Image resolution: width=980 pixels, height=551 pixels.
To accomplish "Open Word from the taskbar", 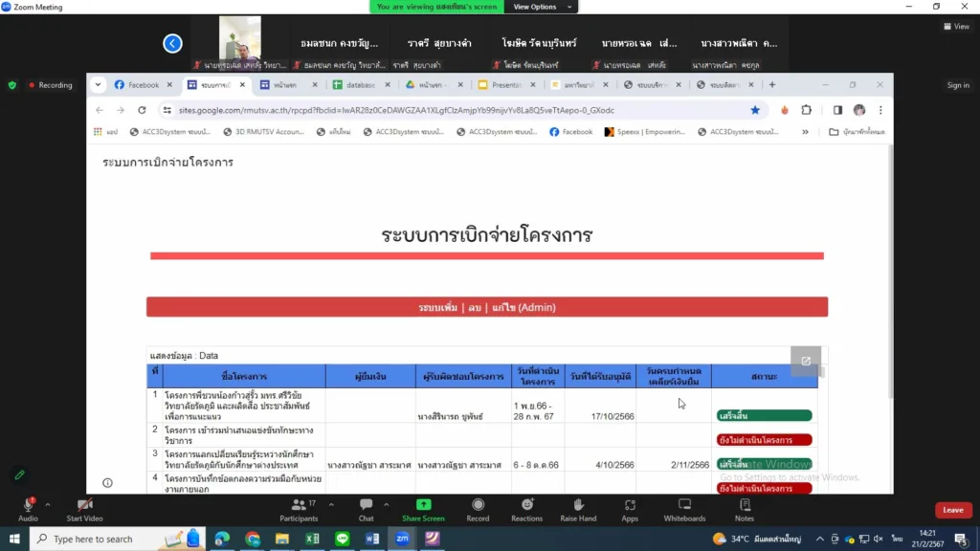I will [372, 539].
